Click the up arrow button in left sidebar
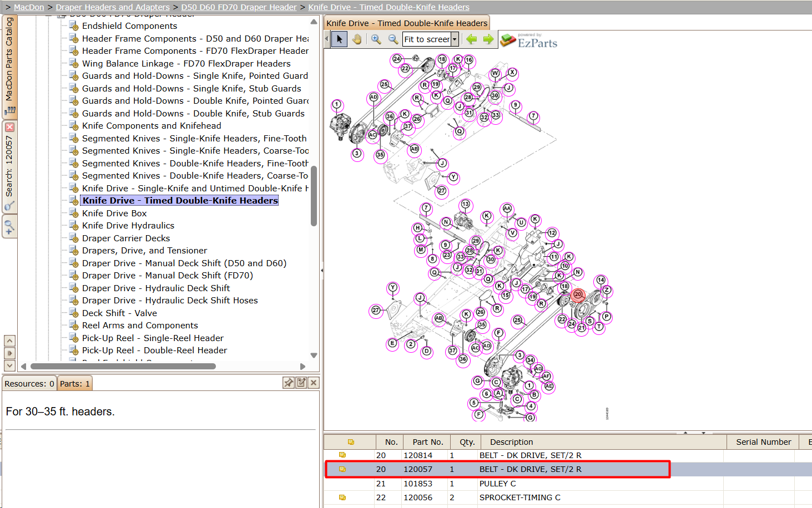Screen dimensions: 812x508 click(x=9, y=341)
